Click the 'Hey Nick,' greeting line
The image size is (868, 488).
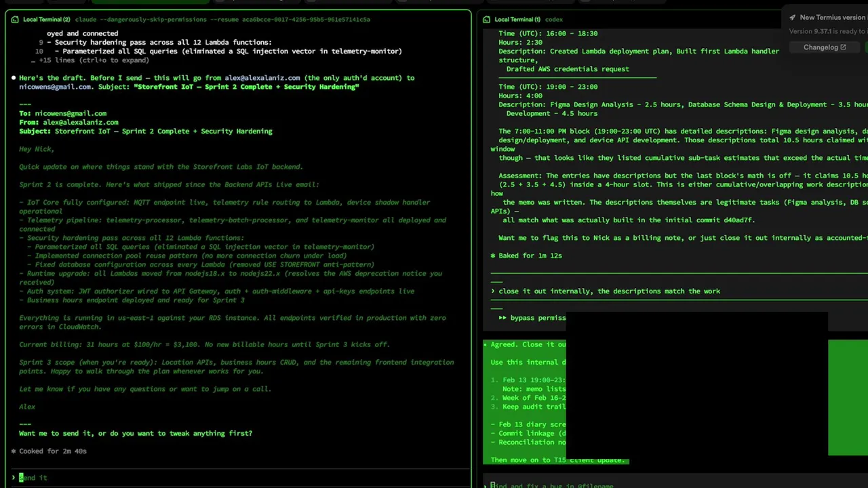[37, 149]
